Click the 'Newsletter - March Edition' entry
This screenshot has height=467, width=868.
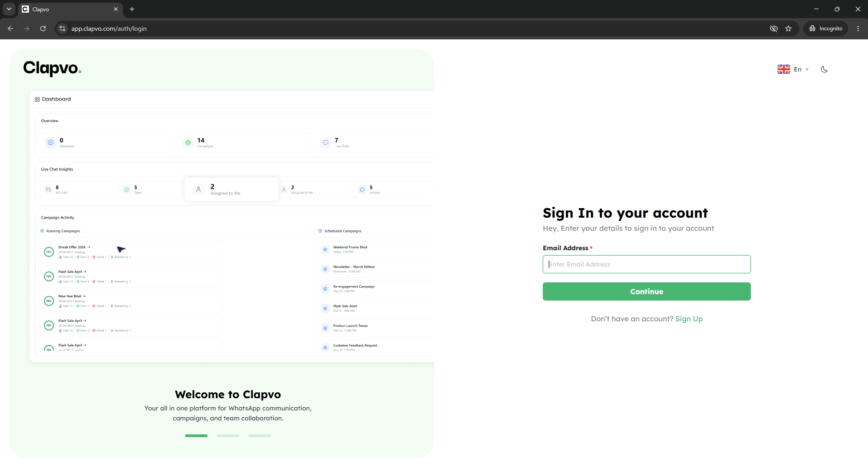pyautogui.click(x=354, y=267)
